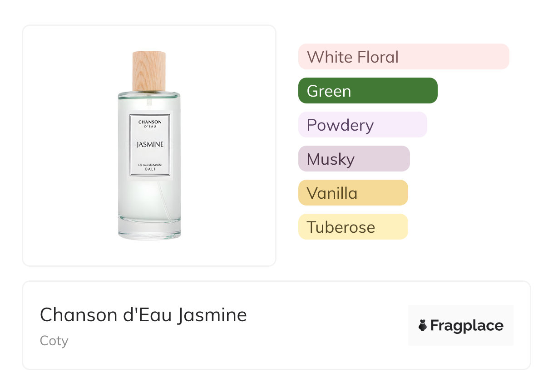The height and width of the screenshot is (392, 553).
Task: Click the Vanilla accord bar
Action: pos(353,193)
